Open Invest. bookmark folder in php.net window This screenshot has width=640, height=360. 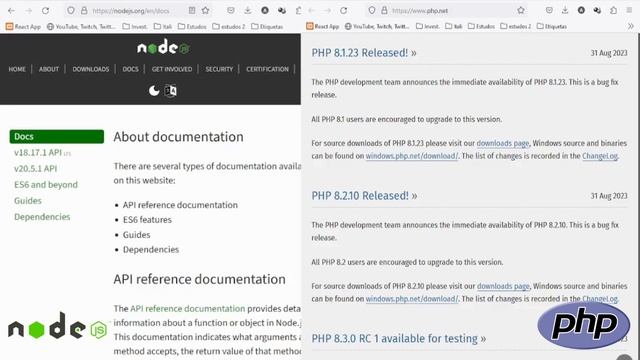[427, 27]
